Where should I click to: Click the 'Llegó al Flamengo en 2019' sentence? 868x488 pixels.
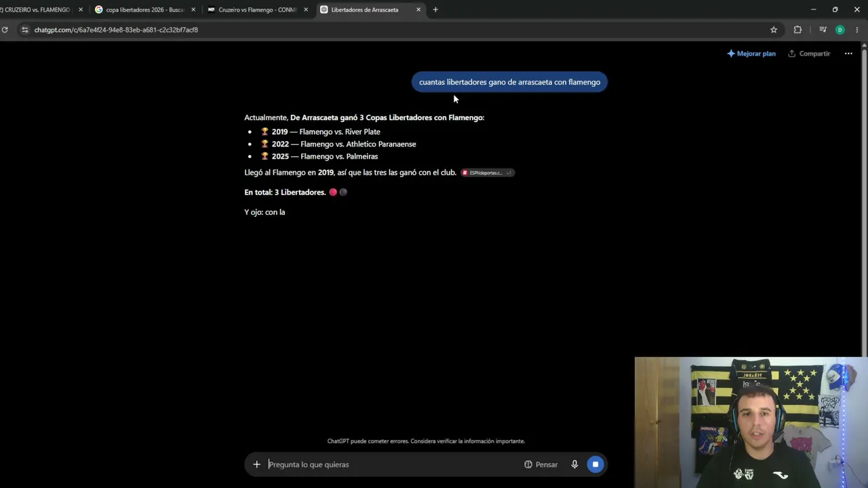350,173
